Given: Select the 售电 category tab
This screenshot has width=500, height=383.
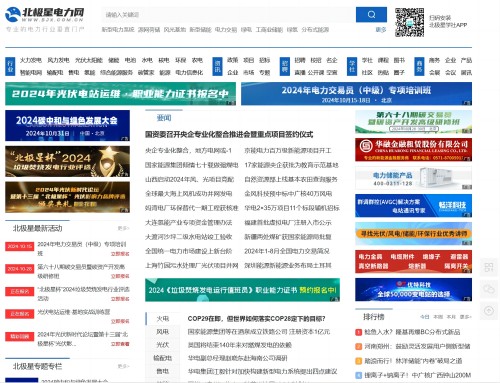Looking at the screenshot, I should [163, 371].
